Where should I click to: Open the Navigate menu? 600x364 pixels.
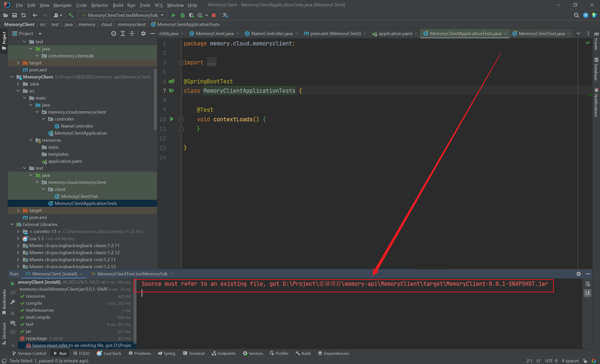(63, 5)
